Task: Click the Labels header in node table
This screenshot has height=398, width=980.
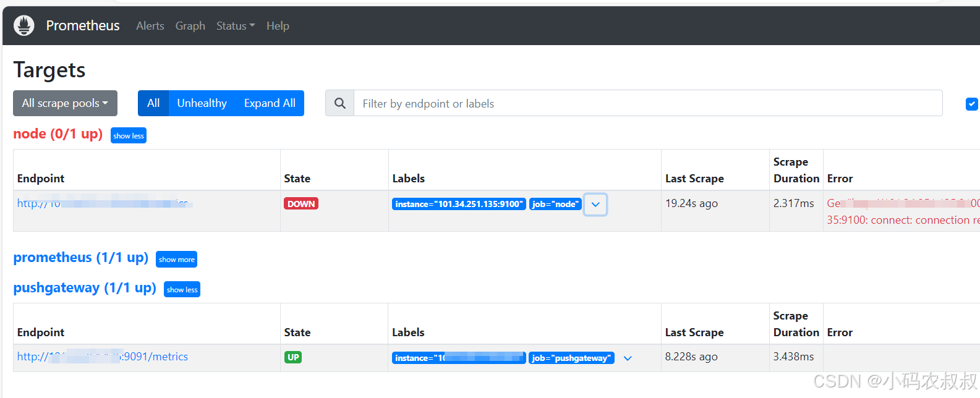Action: click(409, 179)
